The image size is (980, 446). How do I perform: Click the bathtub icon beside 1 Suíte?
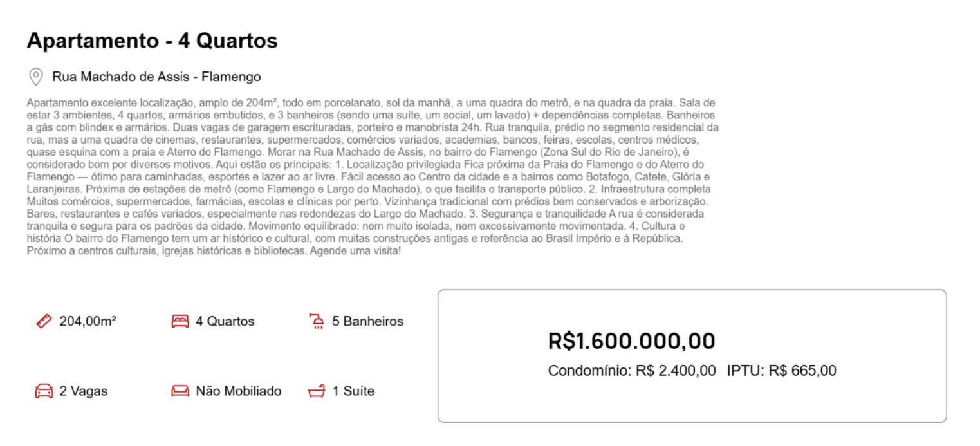317,391
